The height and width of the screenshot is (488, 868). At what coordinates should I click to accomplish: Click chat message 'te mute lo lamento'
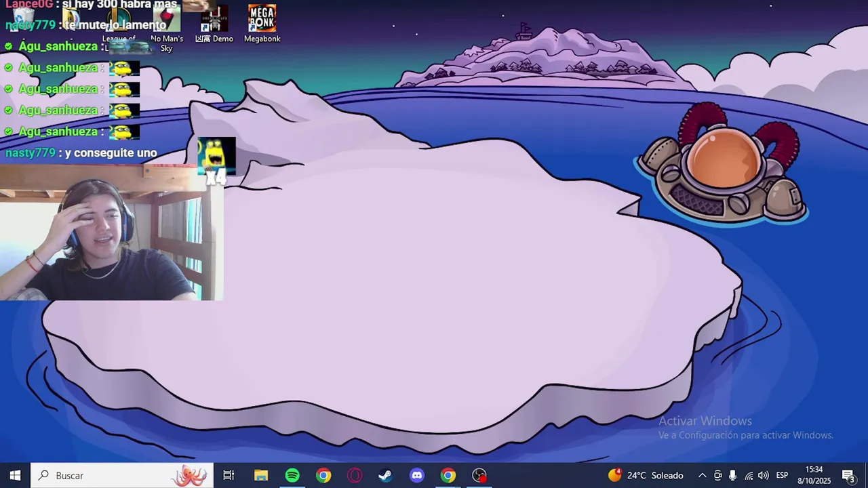click(x=115, y=25)
